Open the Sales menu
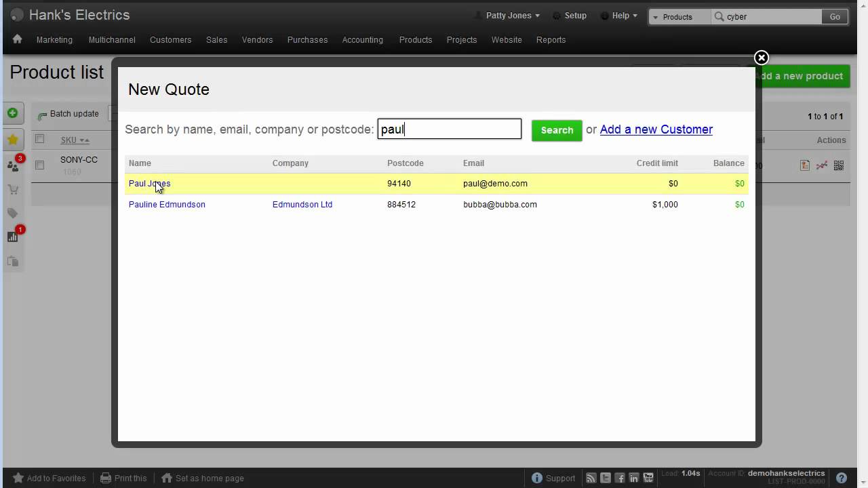The image size is (868, 488). point(216,40)
